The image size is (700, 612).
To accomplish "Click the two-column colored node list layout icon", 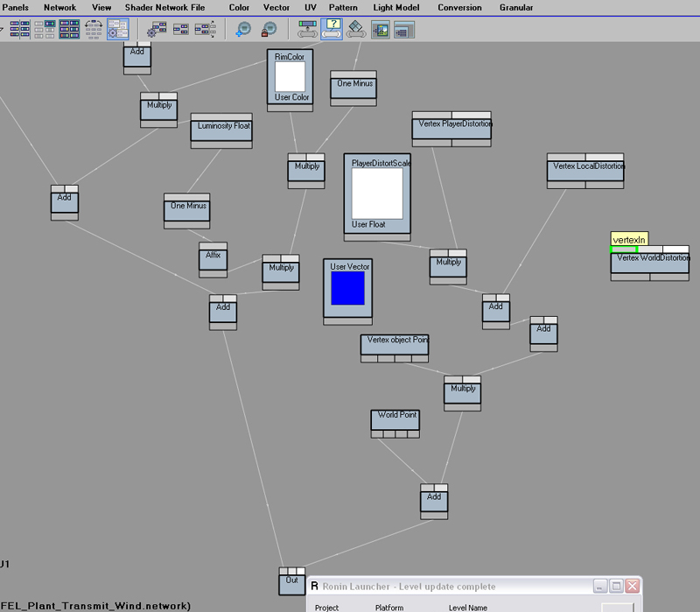I will pos(20,29).
